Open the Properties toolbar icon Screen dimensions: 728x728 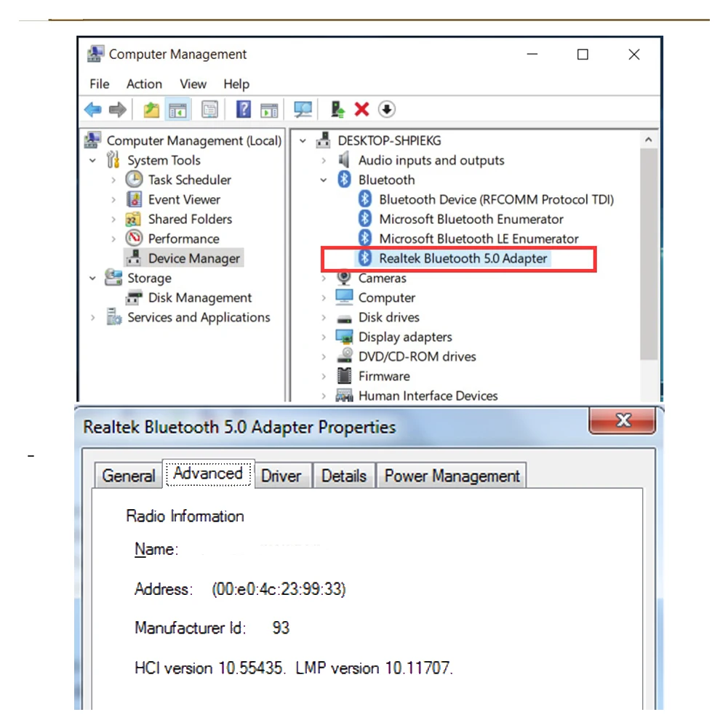coord(209,110)
